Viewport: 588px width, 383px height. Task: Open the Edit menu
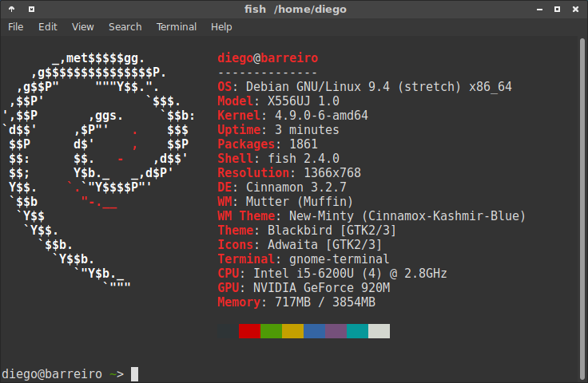pyautogui.click(x=48, y=27)
